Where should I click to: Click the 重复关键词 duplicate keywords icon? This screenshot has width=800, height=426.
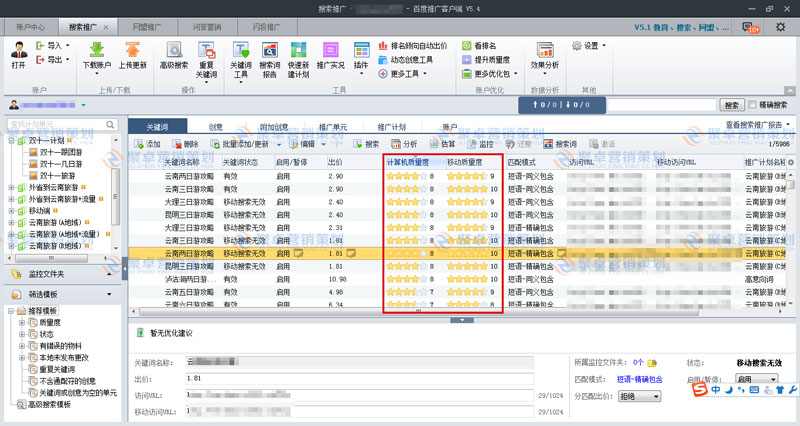tap(206, 50)
